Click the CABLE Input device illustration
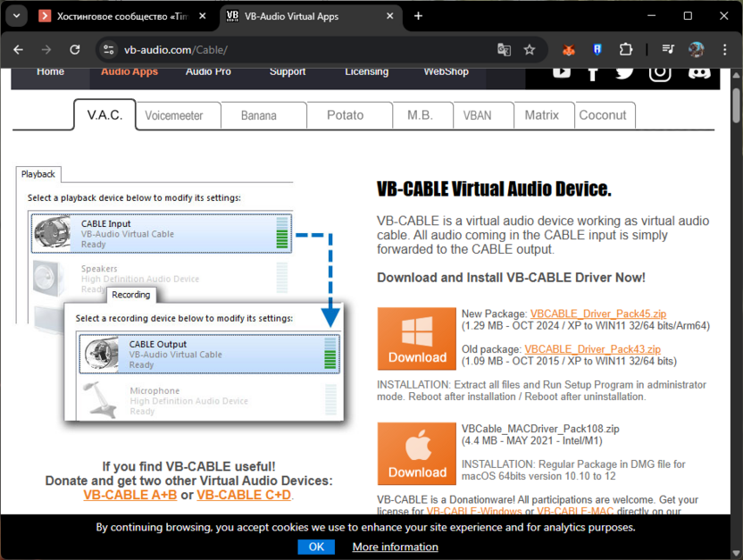Image resolution: width=743 pixels, height=560 pixels. click(x=162, y=234)
